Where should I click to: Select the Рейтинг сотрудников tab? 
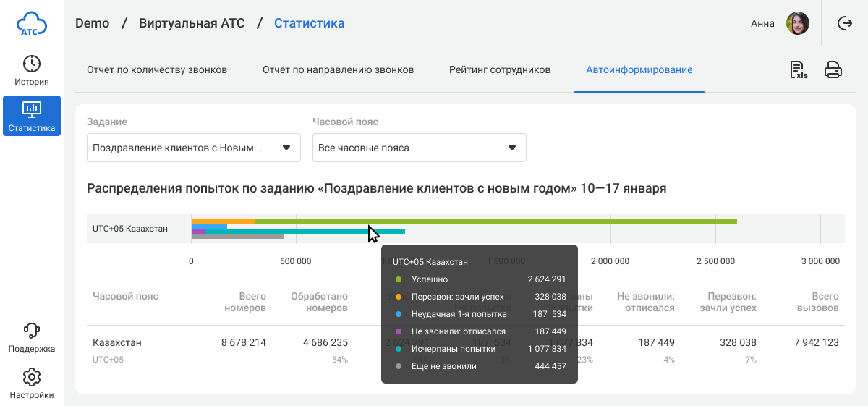(x=499, y=70)
